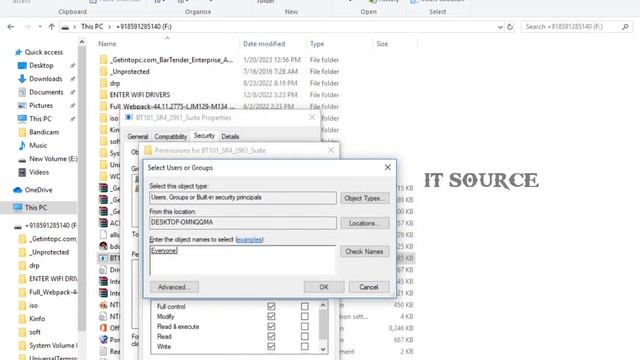640x360 pixels.
Task: Open Music note icon in sidebar
Action: click(22, 145)
